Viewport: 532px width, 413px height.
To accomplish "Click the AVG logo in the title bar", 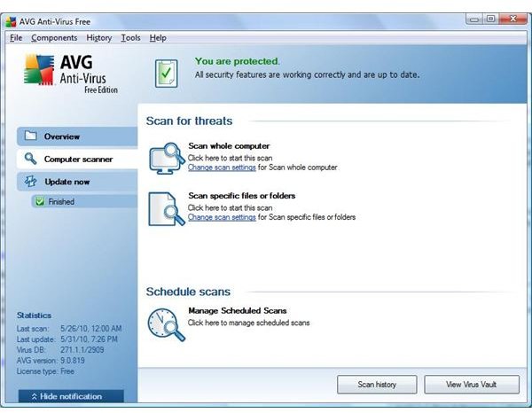I will pyautogui.click(x=11, y=21).
